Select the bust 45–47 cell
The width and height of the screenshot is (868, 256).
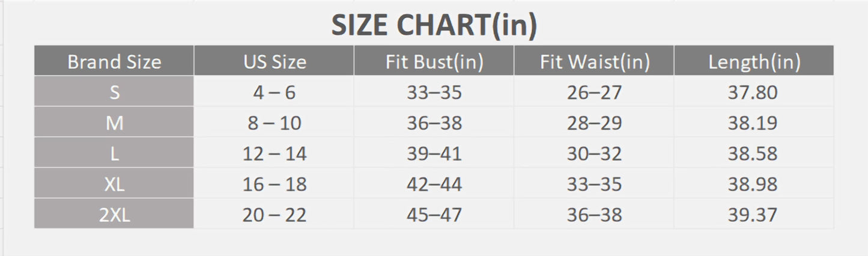click(434, 214)
